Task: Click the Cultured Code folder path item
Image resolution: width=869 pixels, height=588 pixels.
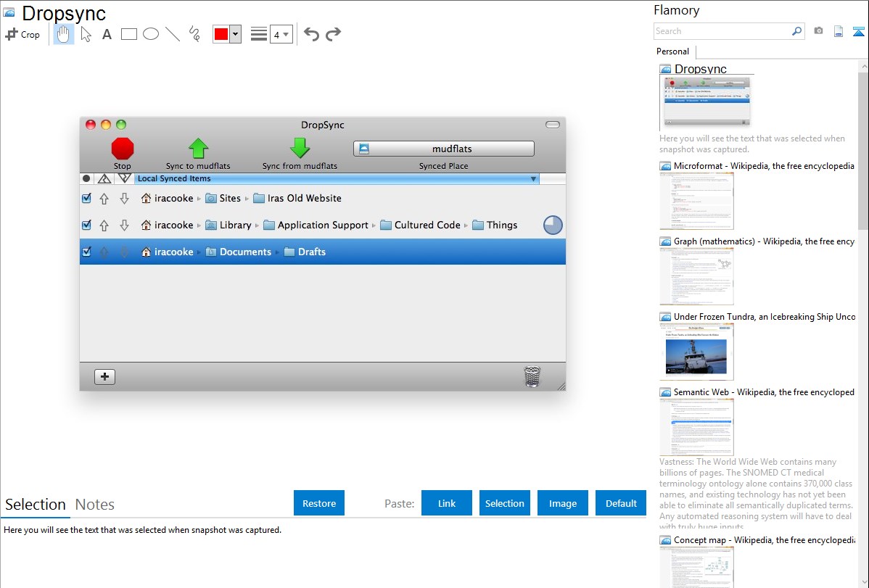Action: [421, 225]
